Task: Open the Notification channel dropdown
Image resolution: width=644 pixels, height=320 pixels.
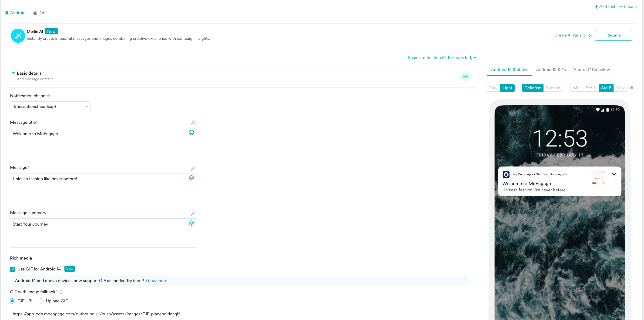Action: (50, 107)
